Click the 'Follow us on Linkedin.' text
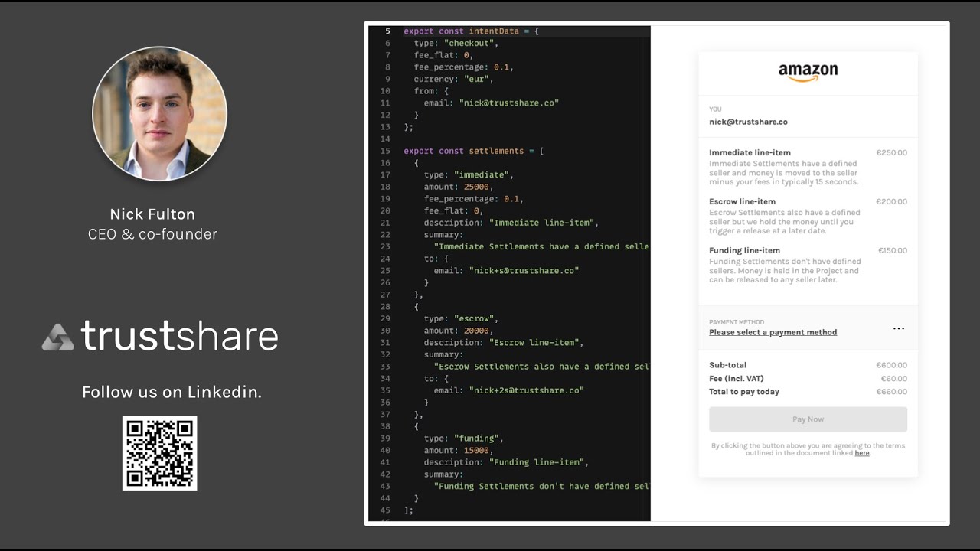 click(171, 393)
